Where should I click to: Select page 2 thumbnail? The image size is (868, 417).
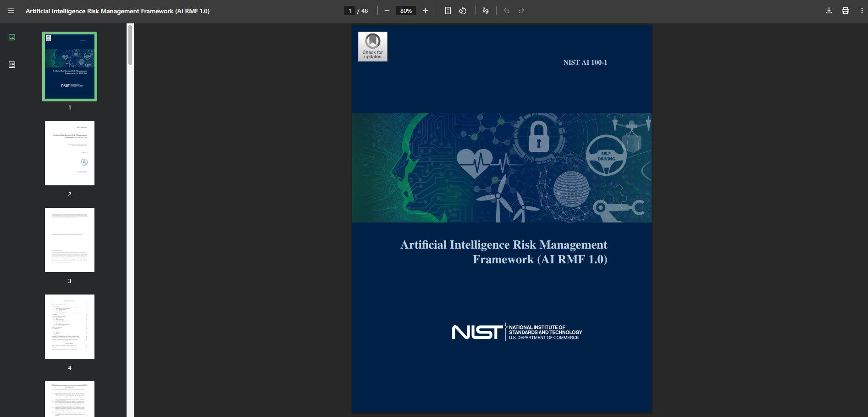pyautogui.click(x=70, y=153)
